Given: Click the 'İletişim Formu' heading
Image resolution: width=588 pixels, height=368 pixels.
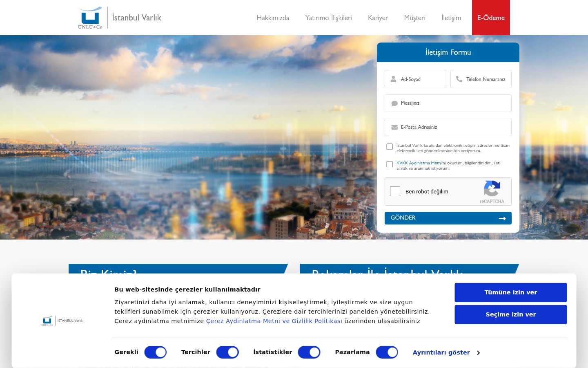Looking at the screenshot, I should [x=448, y=52].
